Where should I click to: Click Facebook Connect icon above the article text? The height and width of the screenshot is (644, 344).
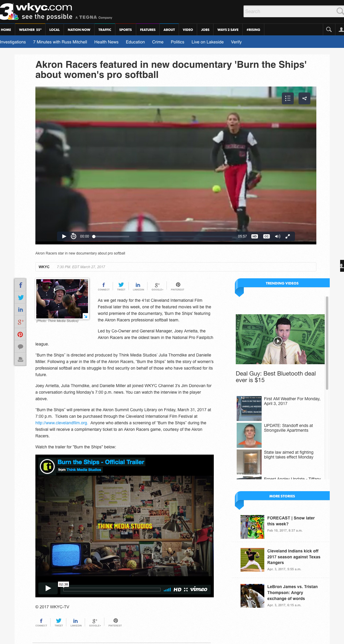104,286
